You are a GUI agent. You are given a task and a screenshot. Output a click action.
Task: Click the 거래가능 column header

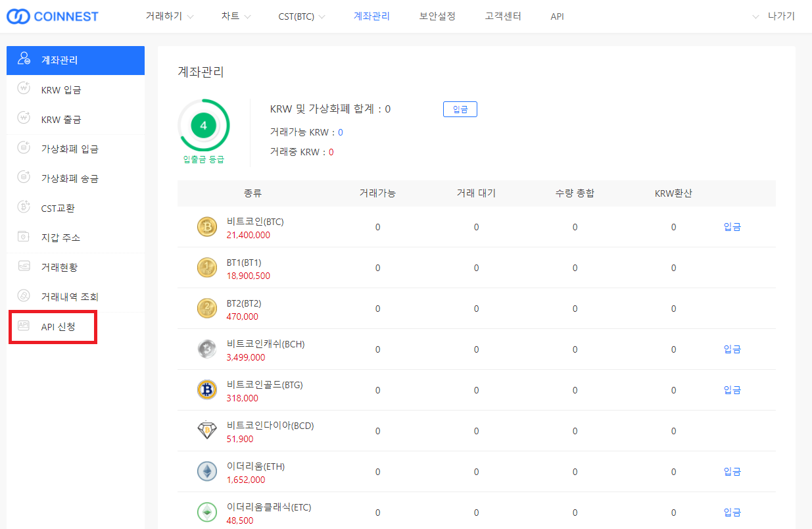[377, 193]
